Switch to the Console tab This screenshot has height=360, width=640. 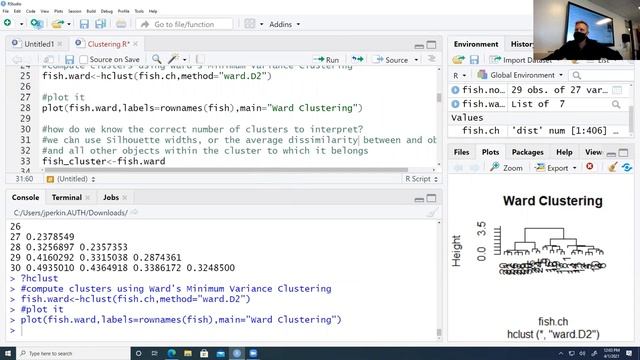click(25, 198)
